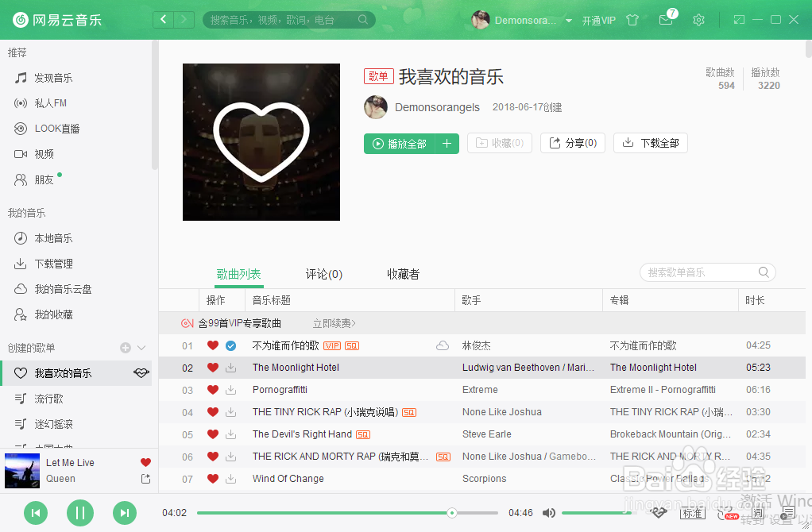812x532 pixels.
Task: Unlike song 不为谁而作的歌 heart
Action: [x=212, y=345]
